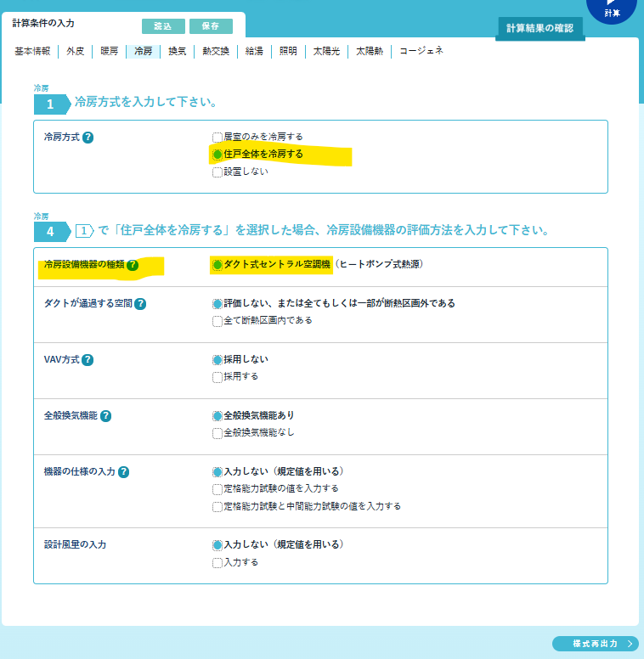The image size is (644, 659).
Task: Select 全般換気機能なし option
Action: 217,433
